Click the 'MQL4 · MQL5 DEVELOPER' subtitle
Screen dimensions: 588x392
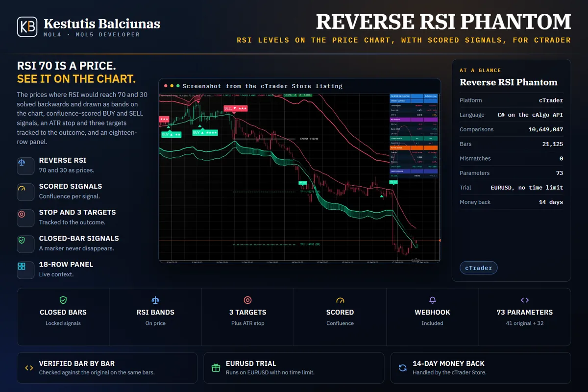pos(92,35)
